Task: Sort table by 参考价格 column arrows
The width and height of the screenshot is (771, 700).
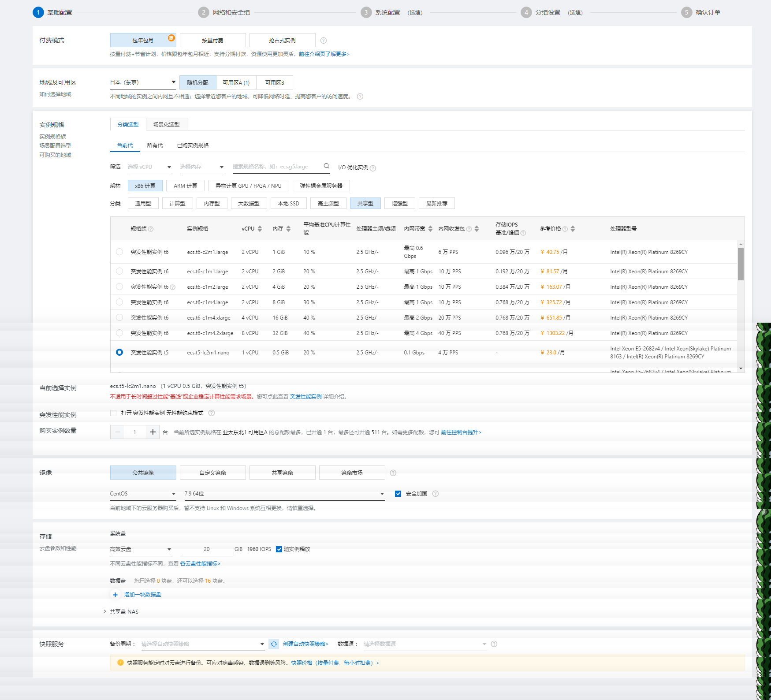Action: tap(573, 229)
